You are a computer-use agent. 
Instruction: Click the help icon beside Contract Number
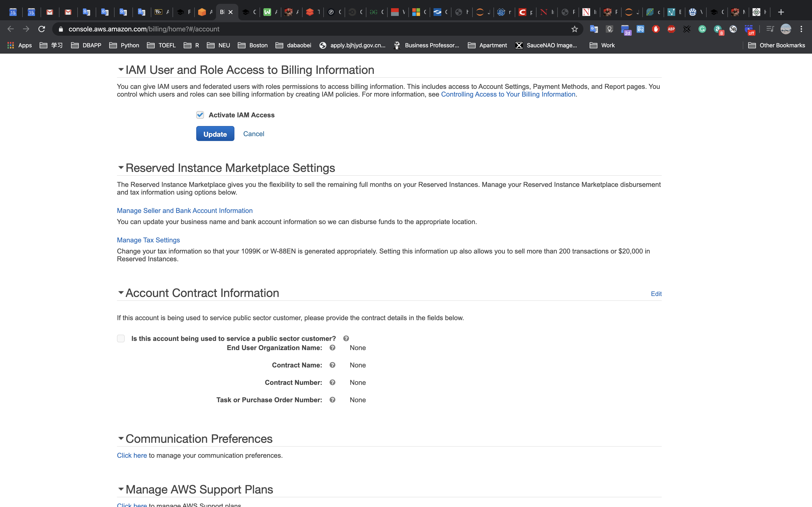332,382
